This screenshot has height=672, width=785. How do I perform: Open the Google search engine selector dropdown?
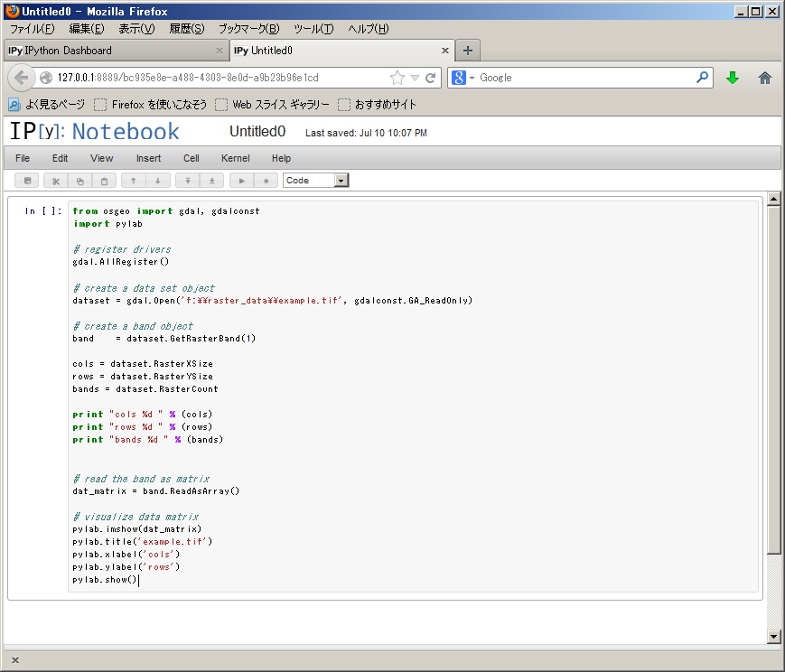point(463,78)
